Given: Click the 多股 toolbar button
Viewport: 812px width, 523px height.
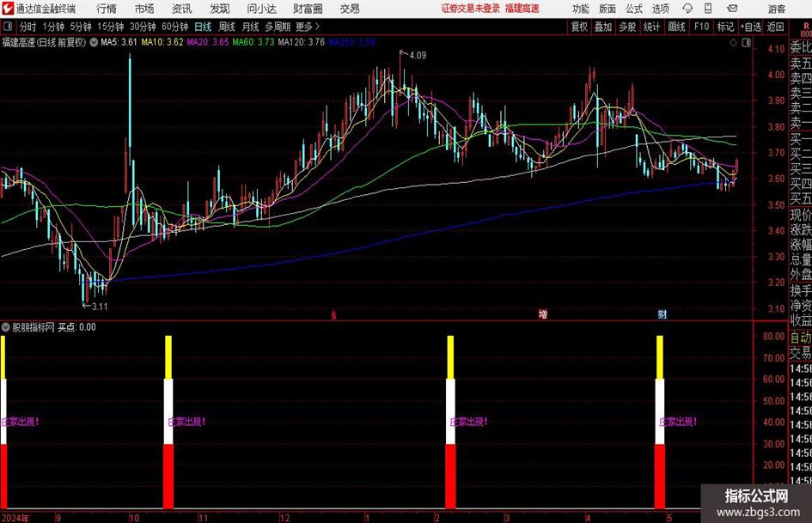Looking at the screenshot, I should coord(627,27).
